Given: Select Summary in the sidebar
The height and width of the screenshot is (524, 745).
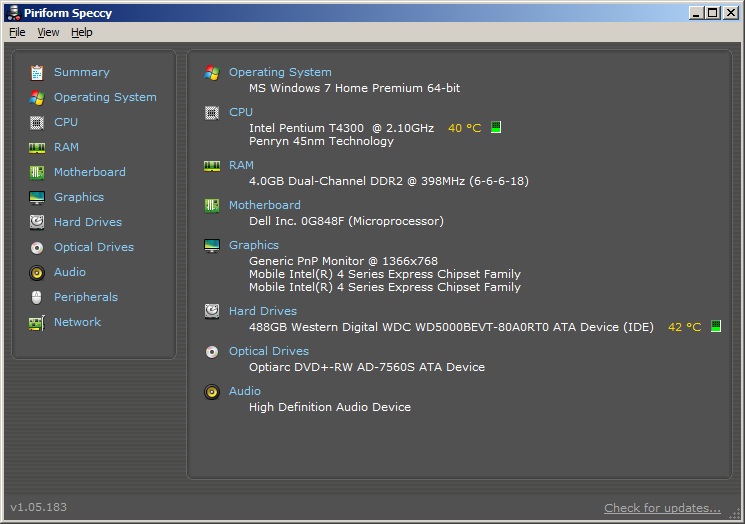Looking at the screenshot, I should point(82,72).
